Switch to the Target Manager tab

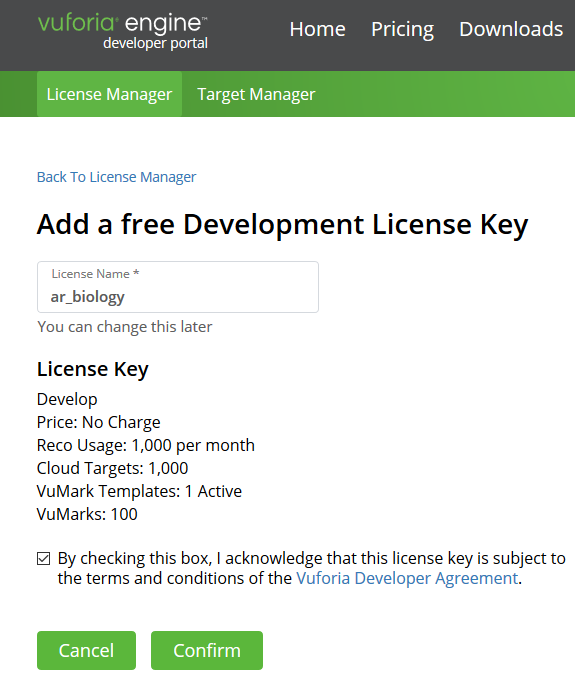[x=256, y=94]
